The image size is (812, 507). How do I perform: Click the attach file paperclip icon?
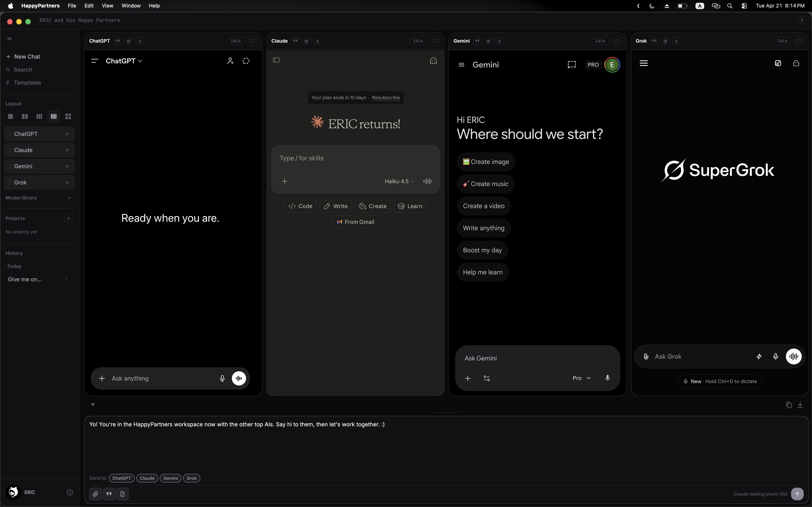(x=96, y=494)
